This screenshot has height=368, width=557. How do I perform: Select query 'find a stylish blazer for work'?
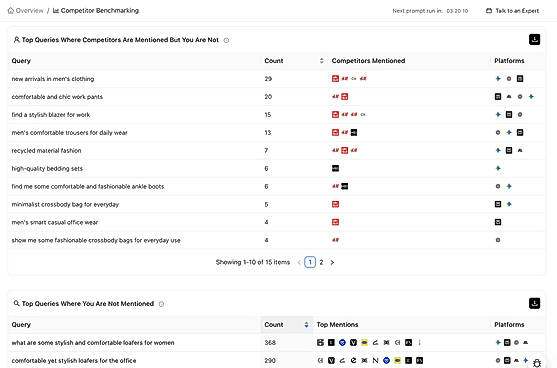pyautogui.click(x=50, y=115)
